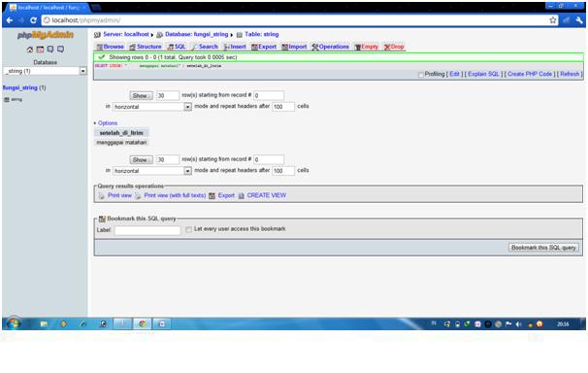
Task: Click the bookmark Label input field
Action: click(x=147, y=230)
